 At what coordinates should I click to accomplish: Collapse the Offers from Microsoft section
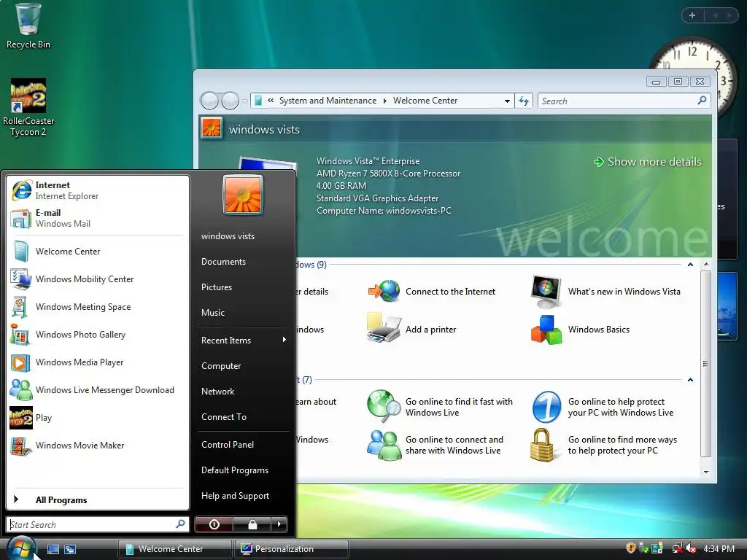pyautogui.click(x=690, y=380)
